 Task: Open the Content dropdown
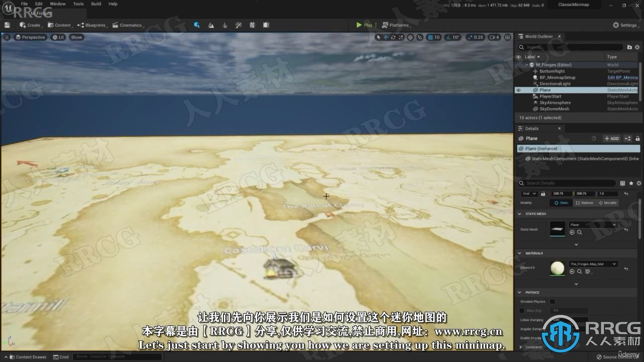tap(60, 25)
